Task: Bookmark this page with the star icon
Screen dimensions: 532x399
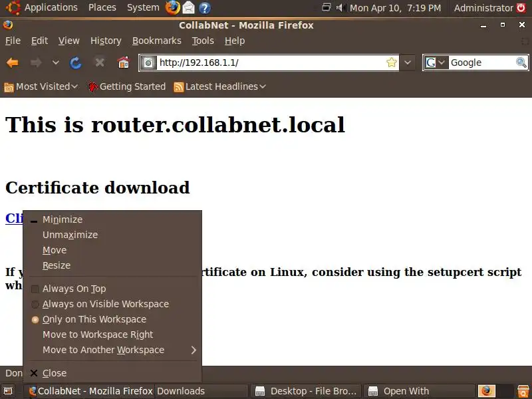Action: [x=391, y=63]
